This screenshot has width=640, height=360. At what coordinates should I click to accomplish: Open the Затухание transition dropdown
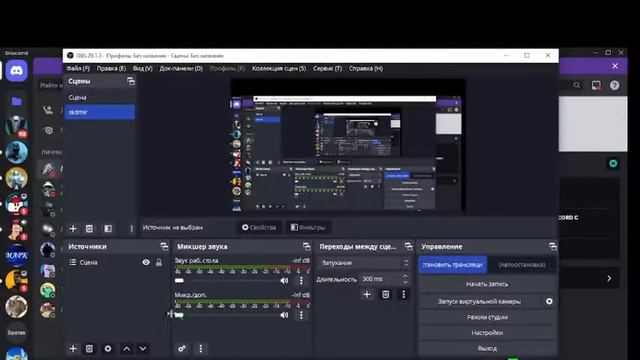click(x=364, y=263)
